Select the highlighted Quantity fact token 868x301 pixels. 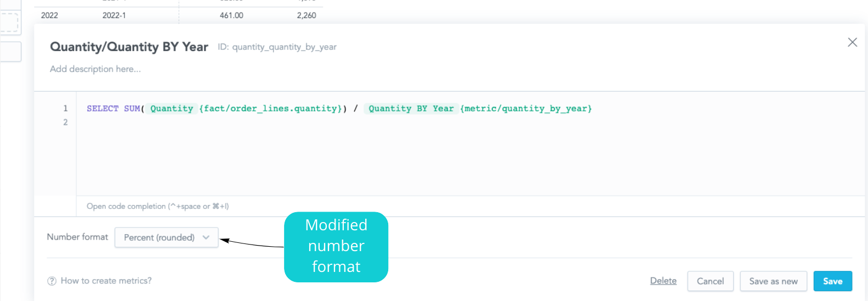[172, 109]
